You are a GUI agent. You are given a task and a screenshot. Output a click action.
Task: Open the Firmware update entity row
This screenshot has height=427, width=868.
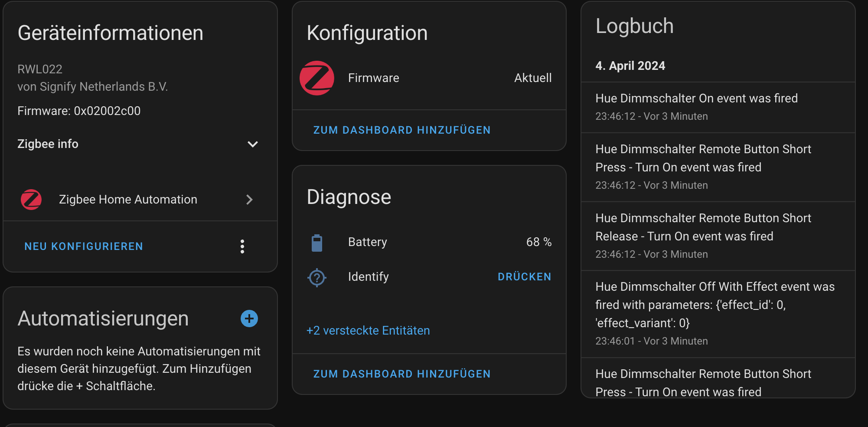[373, 78]
